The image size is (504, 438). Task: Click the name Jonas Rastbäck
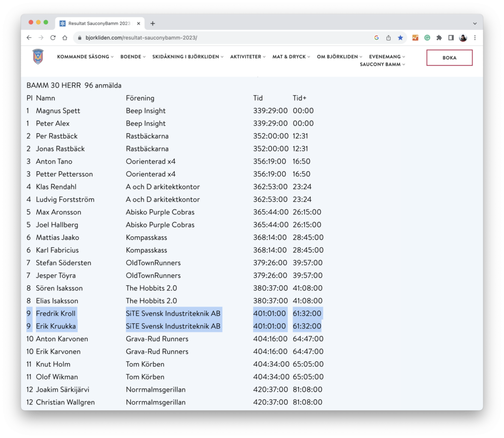pos(60,149)
